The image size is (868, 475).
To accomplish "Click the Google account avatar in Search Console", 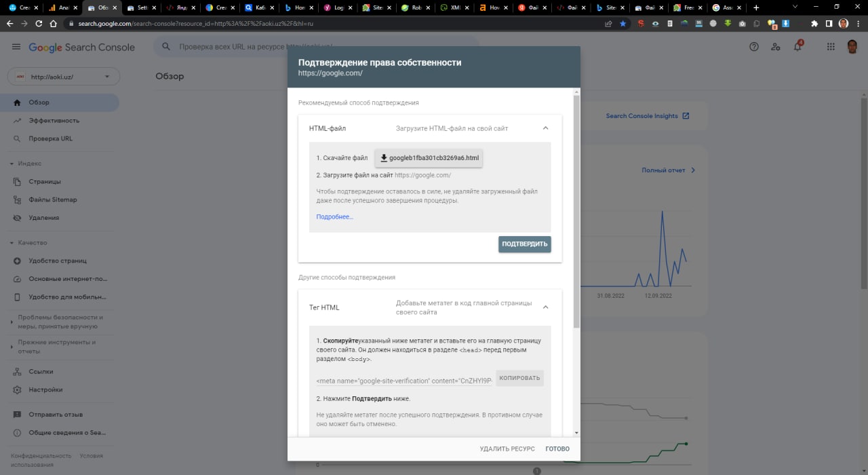I will [x=852, y=47].
